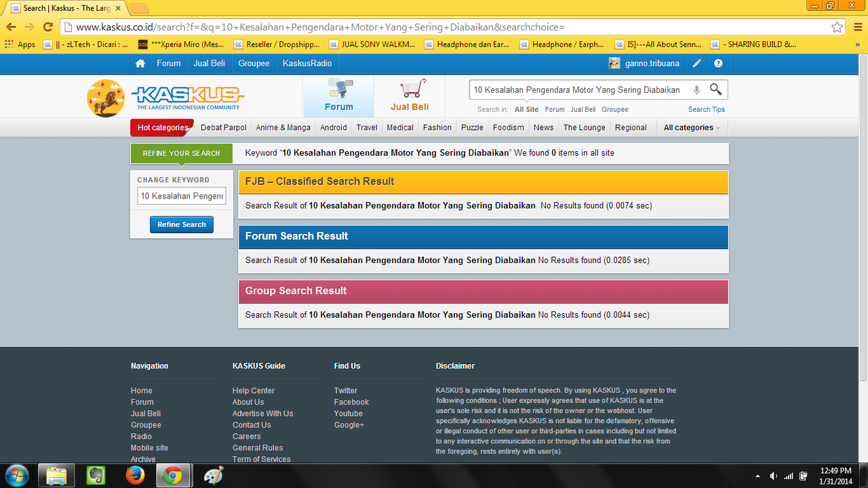Set search scope to All Site
The width and height of the screenshot is (868, 488).
pyautogui.click(x=526, y=109)
